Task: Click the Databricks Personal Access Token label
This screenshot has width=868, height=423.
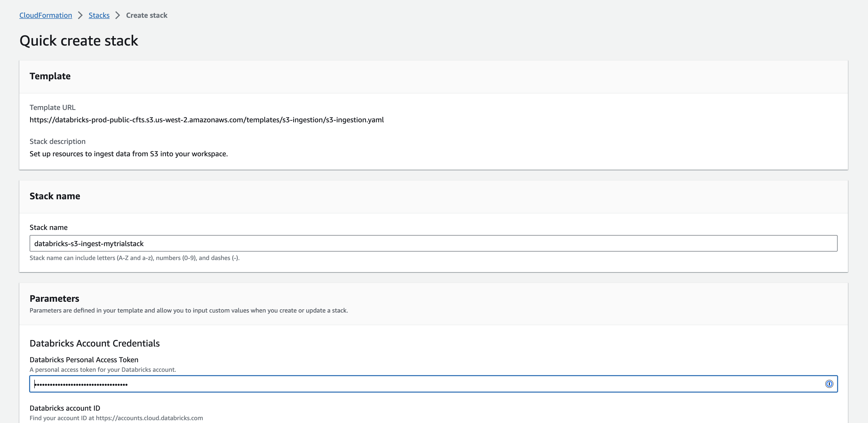Action: coord(83,360)
